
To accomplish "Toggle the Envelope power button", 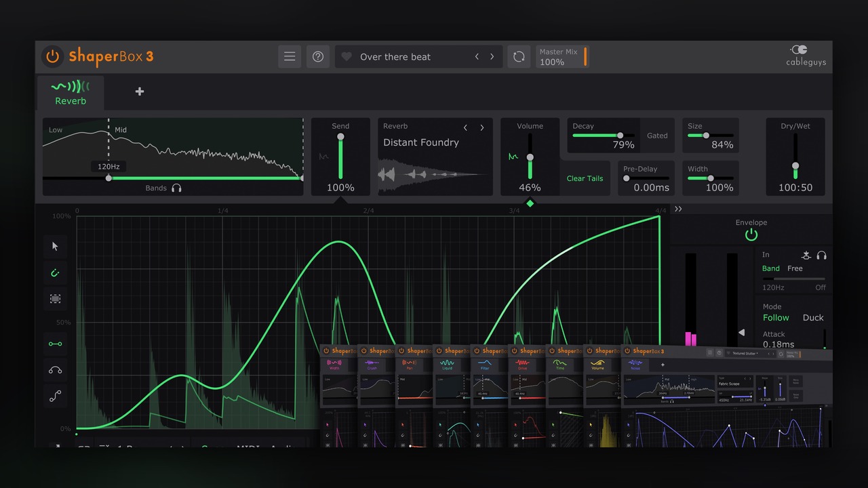I will pyautogui.click(x=751, y=235).
